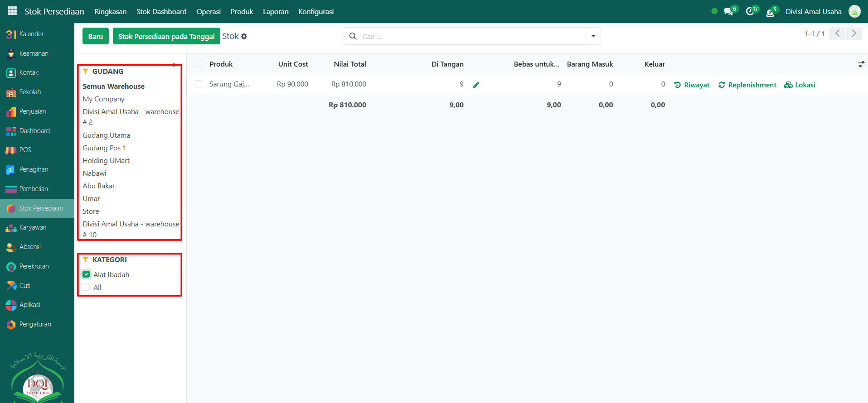Collapse the filter side panel
Screen dimensions: 868x403
click(x=174, y=65)
